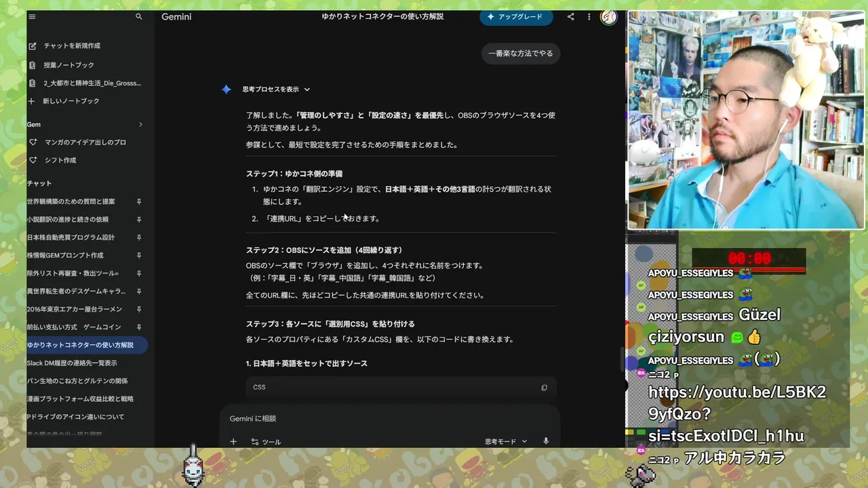This screenshot has height=488, width=868.
Task: Copy the CSS code block with copy icon
Action: [544, 388]
